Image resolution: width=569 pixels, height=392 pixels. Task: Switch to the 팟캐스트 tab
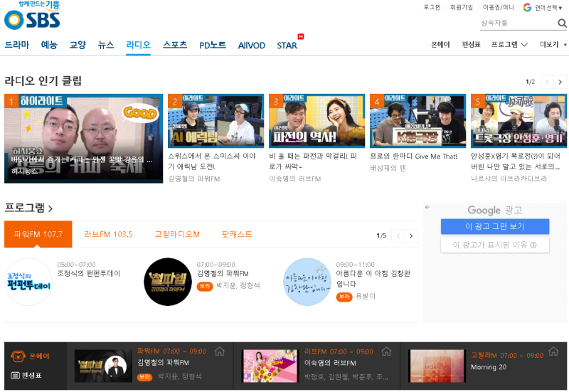(237, 235)
